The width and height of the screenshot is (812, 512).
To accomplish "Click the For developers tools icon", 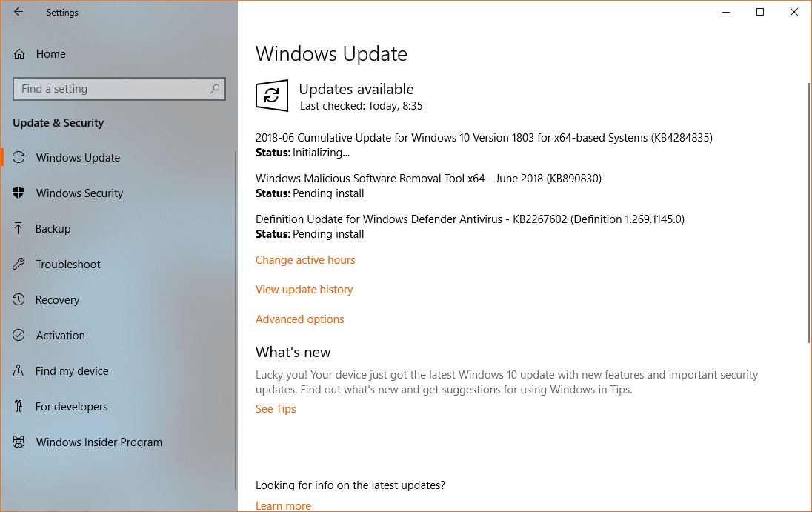I will click(x=19, y=406).
